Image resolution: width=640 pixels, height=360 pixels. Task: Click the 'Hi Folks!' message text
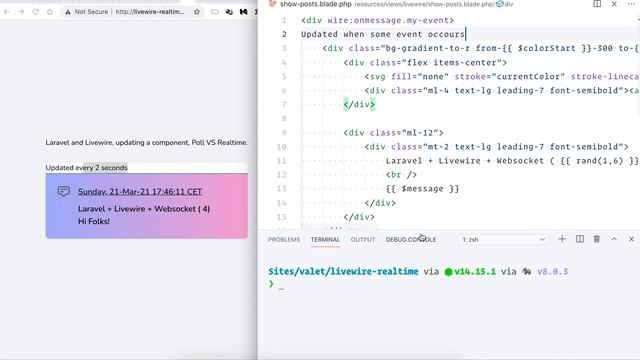pos(94,221)
